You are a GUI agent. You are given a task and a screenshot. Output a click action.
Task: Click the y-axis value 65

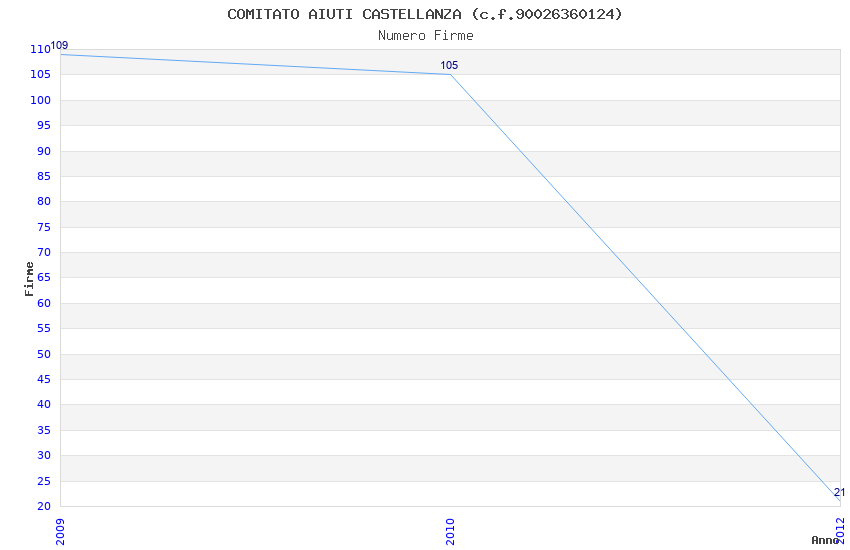[x=43, y=277]
